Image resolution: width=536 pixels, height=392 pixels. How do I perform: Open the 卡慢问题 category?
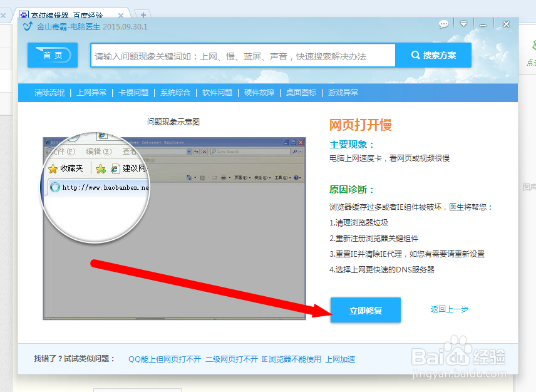133,93
